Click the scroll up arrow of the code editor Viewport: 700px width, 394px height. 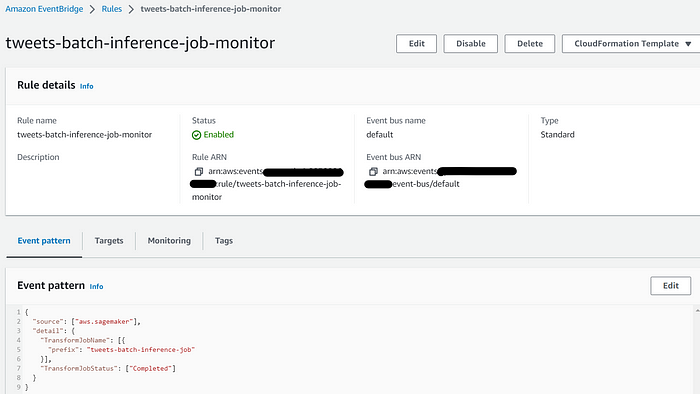click(x=697, y=310)
